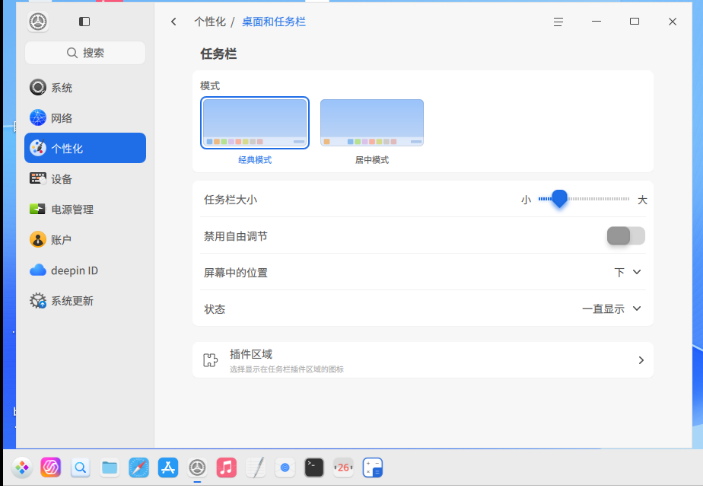The height and width of the screenshot is (486, 703).
Task: Click the 任务栏 section heading
Action: (218, 54)
